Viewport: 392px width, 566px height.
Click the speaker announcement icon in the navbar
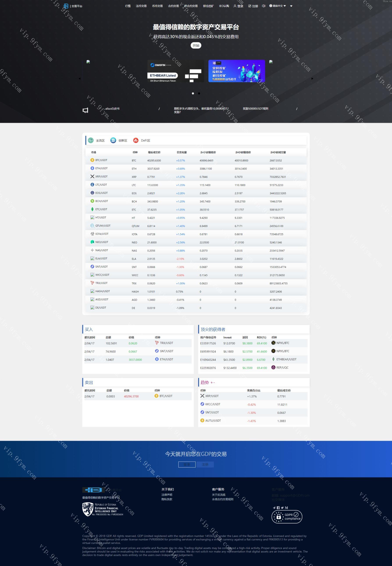point(264,6)
